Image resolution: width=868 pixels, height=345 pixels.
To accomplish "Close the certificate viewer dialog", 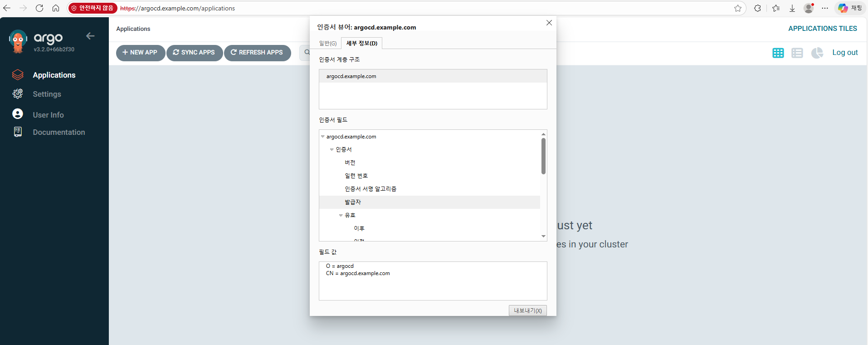I will (x=549, y=23).
